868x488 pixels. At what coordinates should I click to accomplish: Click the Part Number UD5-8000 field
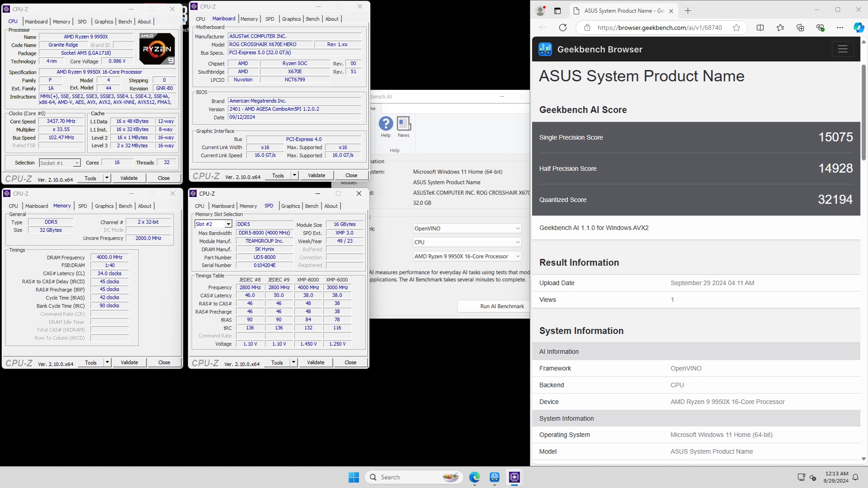pyautogui.click(x=264, y=257)
